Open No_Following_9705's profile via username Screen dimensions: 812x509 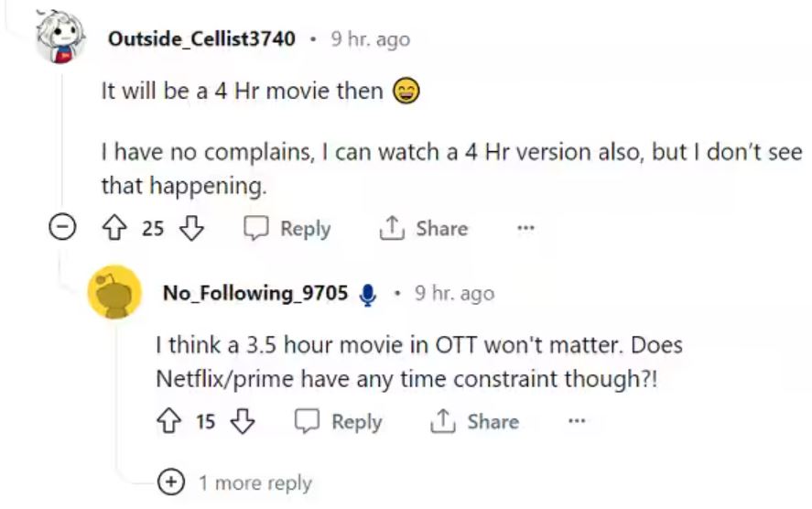pos(254,294)
